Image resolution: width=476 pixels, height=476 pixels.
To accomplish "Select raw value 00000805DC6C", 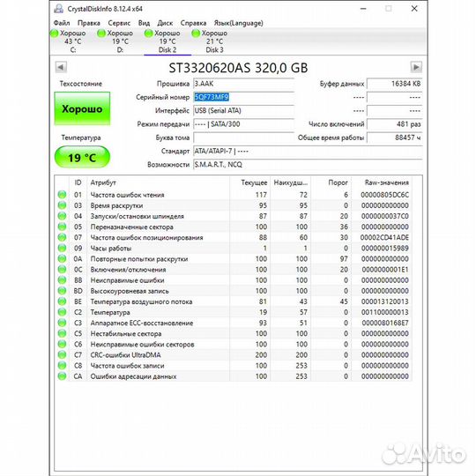I will (x=384, y=195).
